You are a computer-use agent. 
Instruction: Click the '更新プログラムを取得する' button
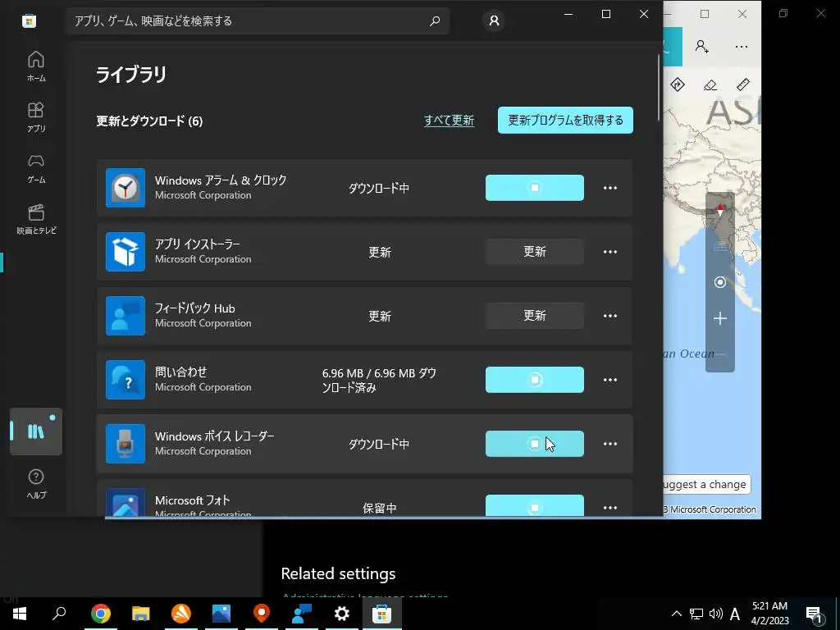coord(565,120)
